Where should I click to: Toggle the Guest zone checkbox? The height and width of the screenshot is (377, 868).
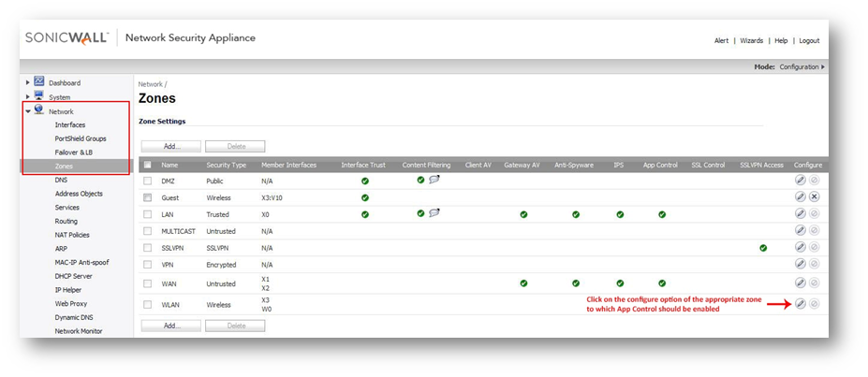147,197
